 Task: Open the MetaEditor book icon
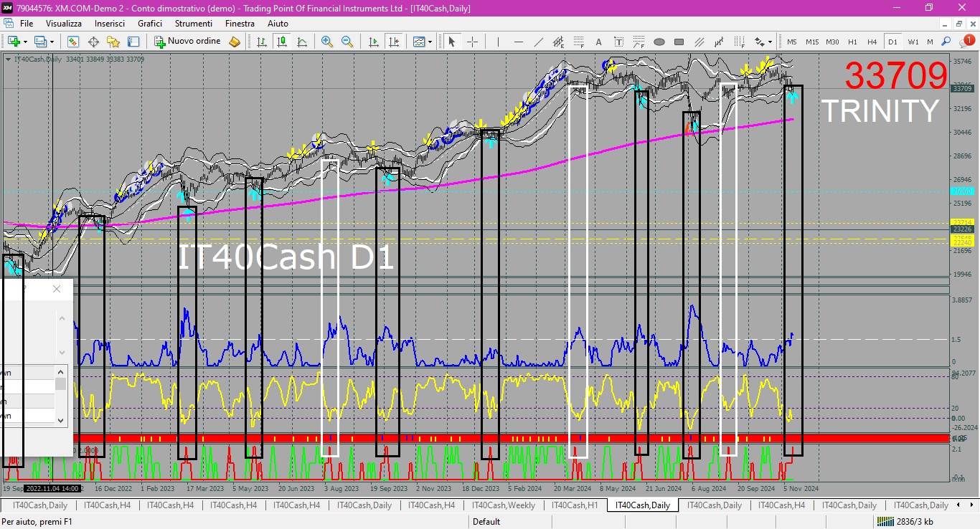[x=235, y=42]
